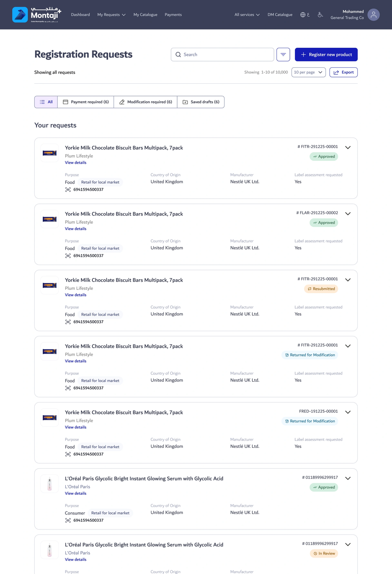Click Mohammed General Trading Co name
Screen dimensions: 392x574
pos(347,15)
